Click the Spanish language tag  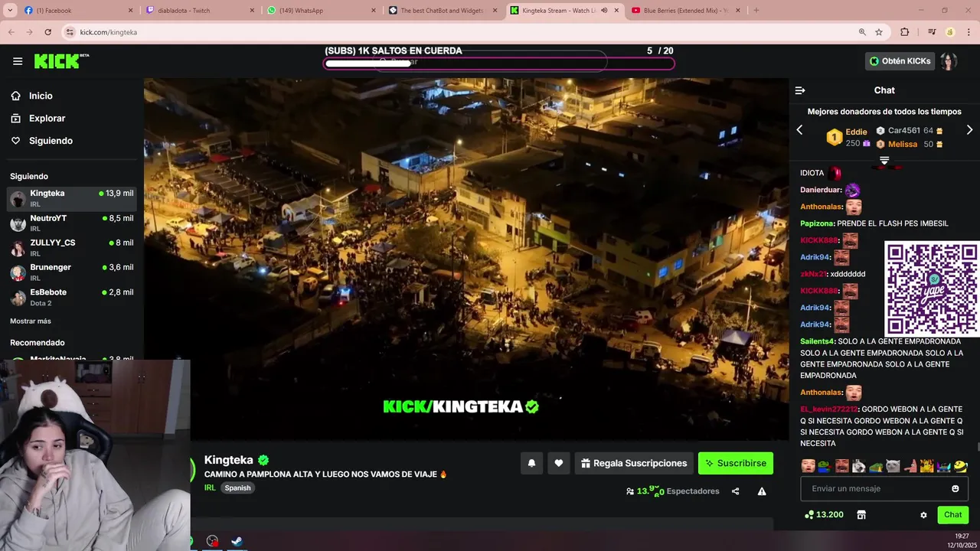(x=237, y=487)
